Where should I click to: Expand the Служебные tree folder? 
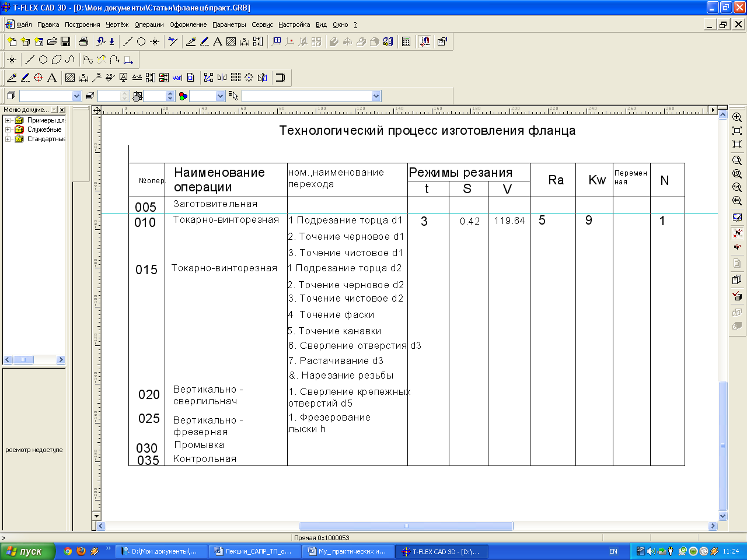tap(8, 129)
